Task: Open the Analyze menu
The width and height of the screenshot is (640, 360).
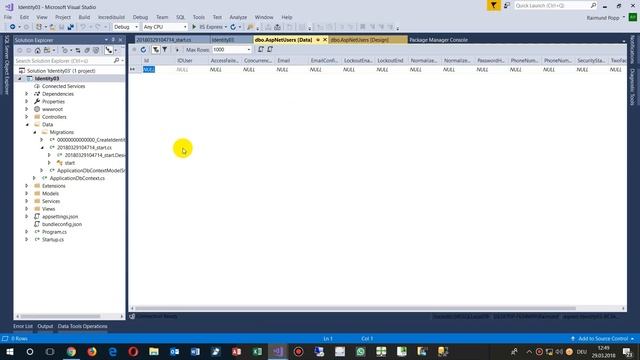Action: pyautogui.click(x=238, y=17)
